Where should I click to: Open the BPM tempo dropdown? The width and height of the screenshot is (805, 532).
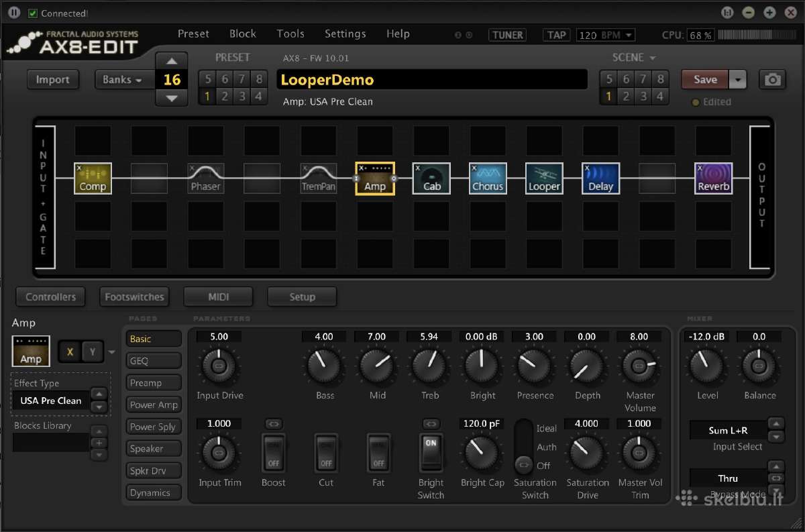pos(605,35)
